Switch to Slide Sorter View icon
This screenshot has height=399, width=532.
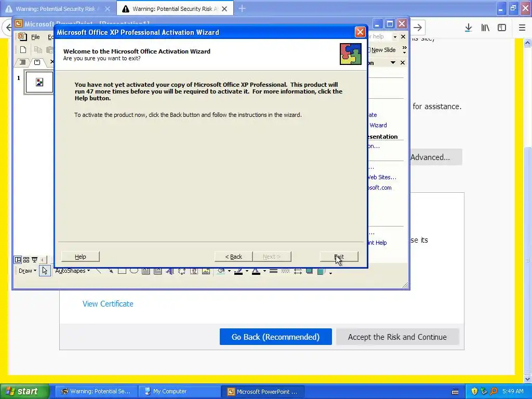(x=26, y=260)
